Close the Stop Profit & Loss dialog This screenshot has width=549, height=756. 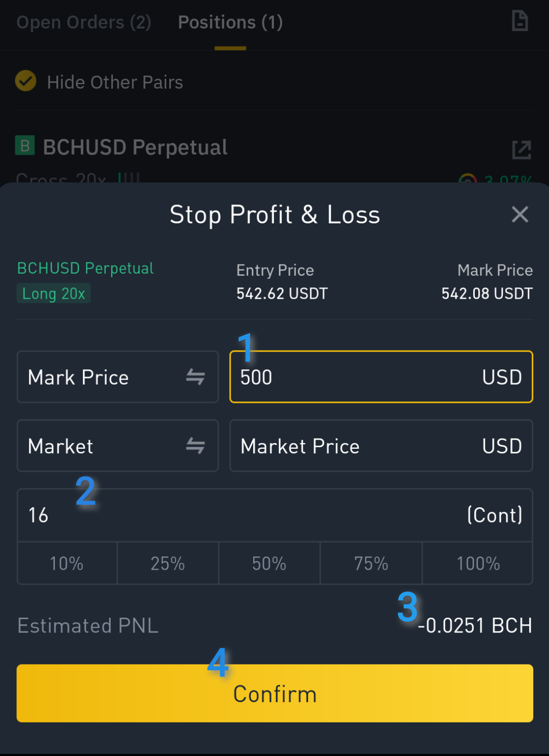pyautogui.click(x=520, y=214)
